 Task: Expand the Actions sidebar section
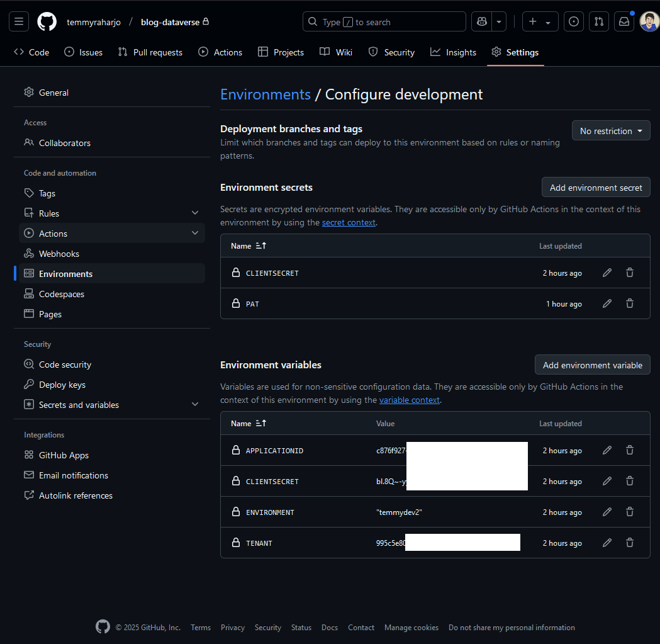[x=112, y=234]
